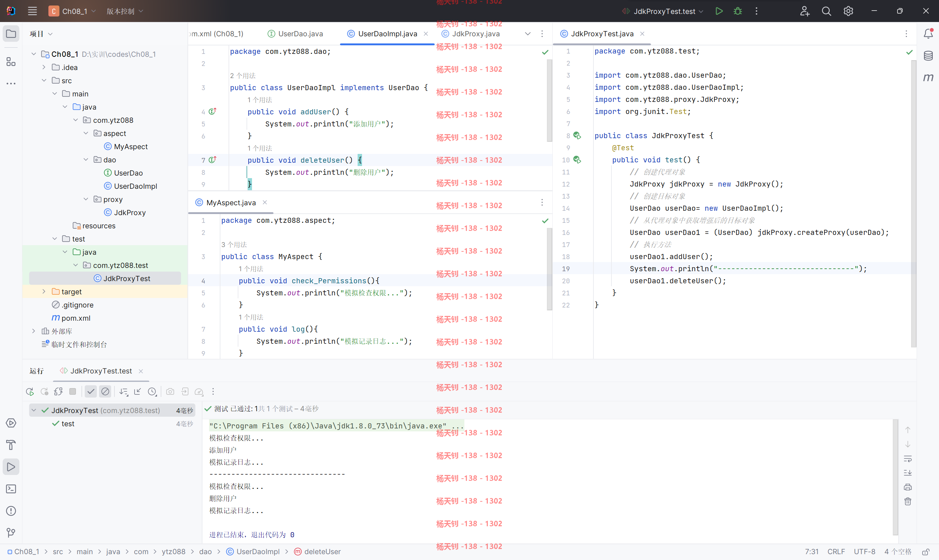Open the Ch08_1 project dropdown

(73, 11)
